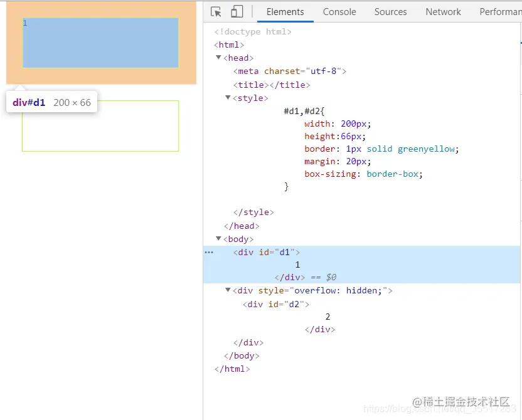Click the box-sizing: border-box declaration

point(363,174)
